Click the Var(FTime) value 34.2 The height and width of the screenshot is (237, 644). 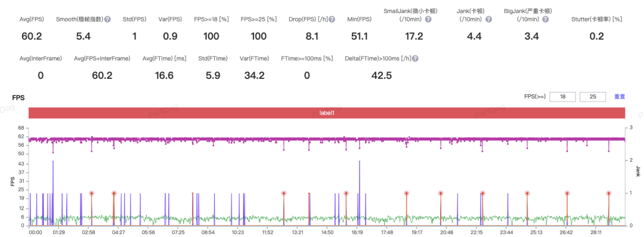(254, 76)
